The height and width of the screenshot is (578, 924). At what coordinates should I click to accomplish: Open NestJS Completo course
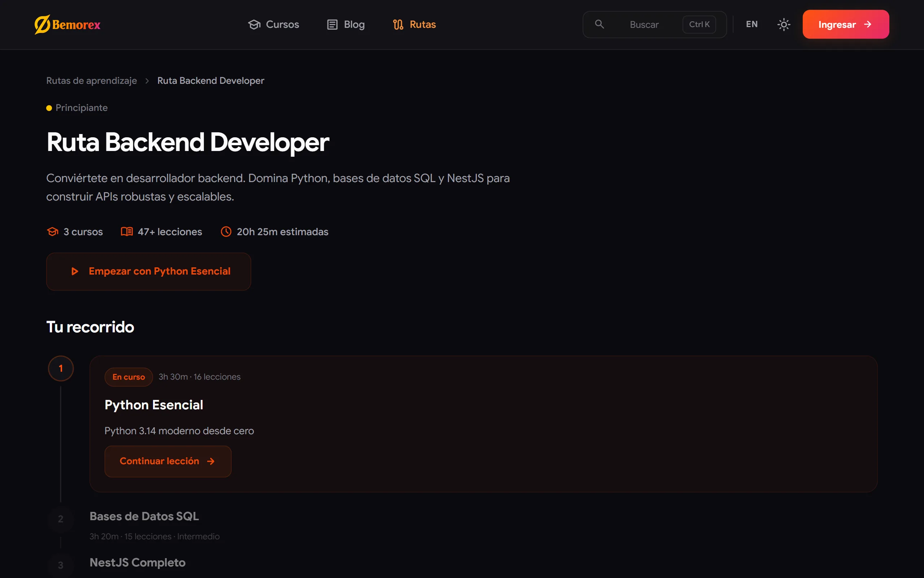138,563
